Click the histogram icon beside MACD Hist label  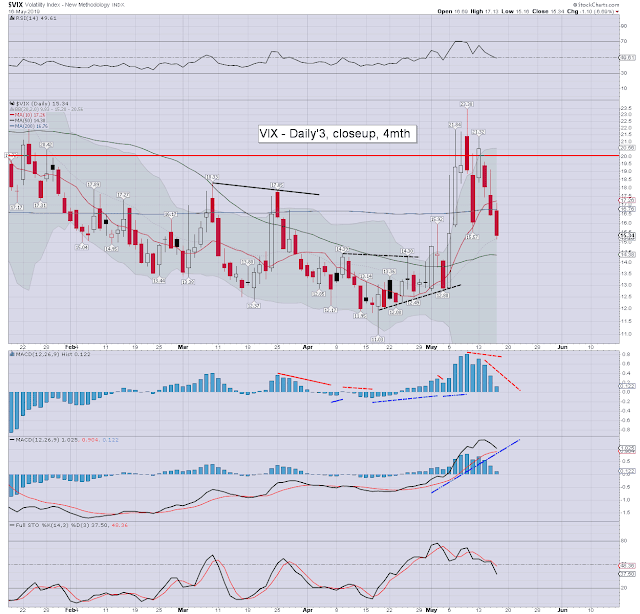click(12, 354)
